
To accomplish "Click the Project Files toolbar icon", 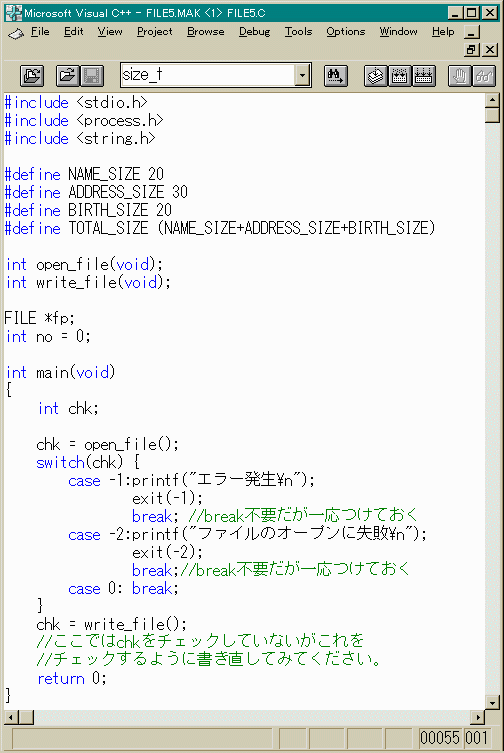I will pyautogui.click(x=32, y=75).
